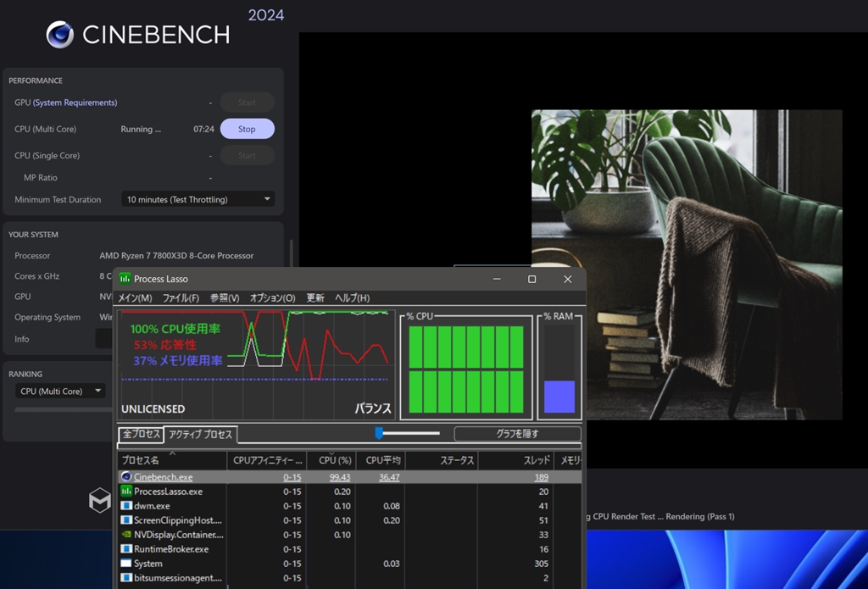868x589 pixels.
Task: Expand the Ranking CPU (Multi Core) dropdown
Action: click(x=60, y=391)
